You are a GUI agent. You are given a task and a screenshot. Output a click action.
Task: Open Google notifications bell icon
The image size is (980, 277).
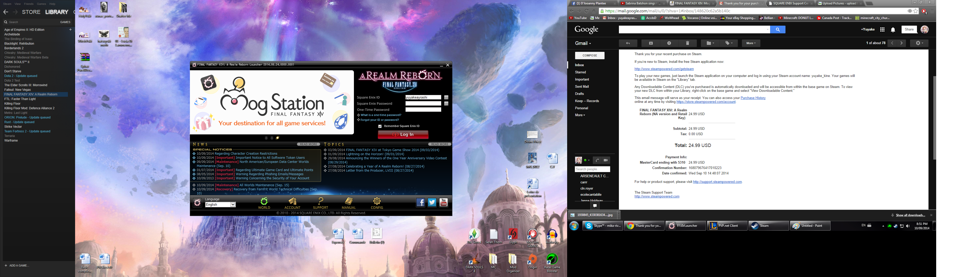(893, 30)
